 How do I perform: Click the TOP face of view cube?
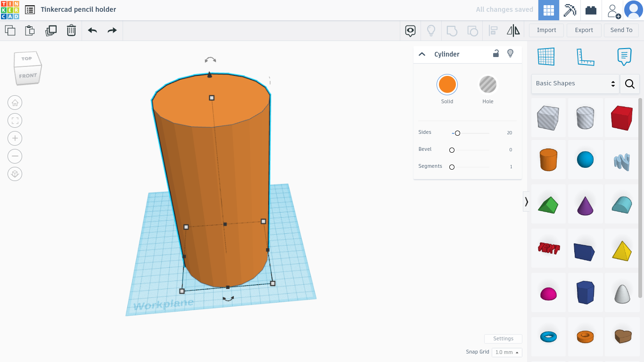[x=27, y=59]
